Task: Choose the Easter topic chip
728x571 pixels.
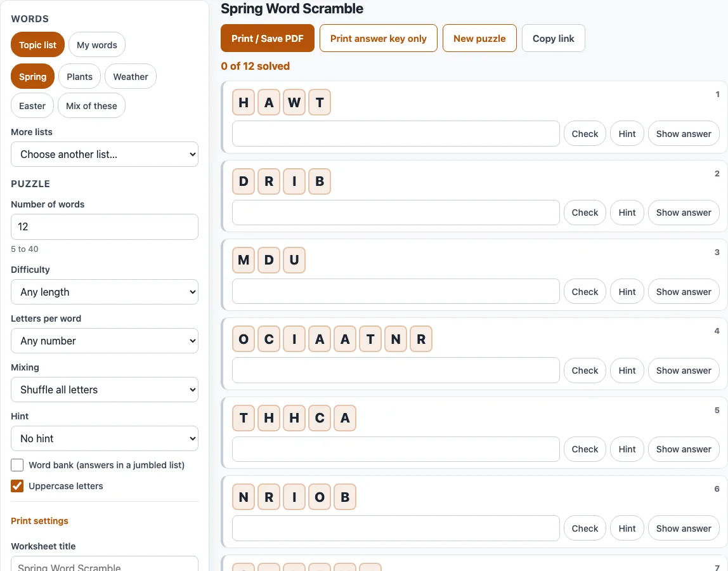Action: pyautogui.click(x=32, y=105)
